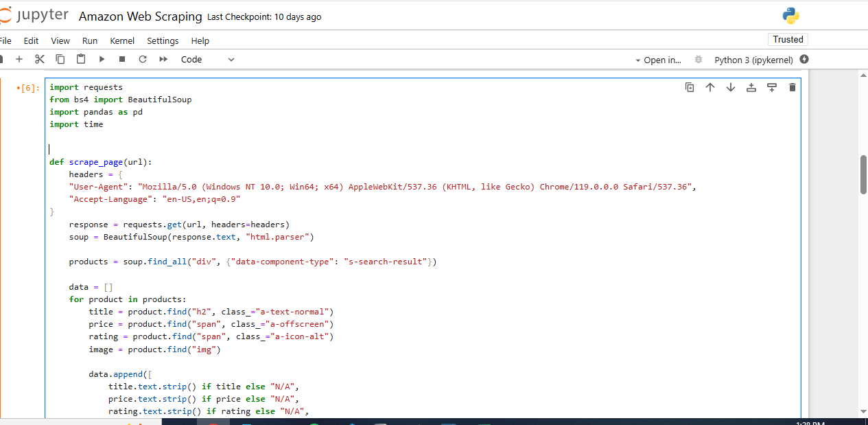Image resolution: width=868 pixels, height=425 pixels.
Task: Click the notebook vertical scrollbar thumb
Action: coord(863,175)
